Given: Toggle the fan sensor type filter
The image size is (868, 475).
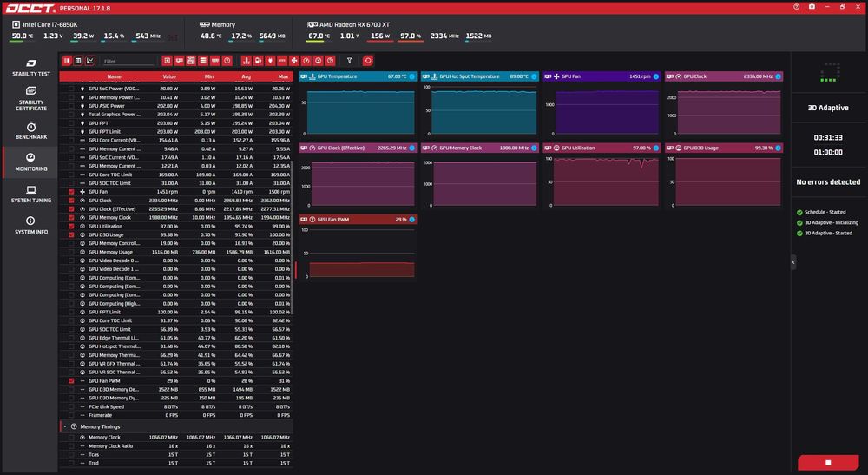Looking at the screenshot, I should point(294,60).
